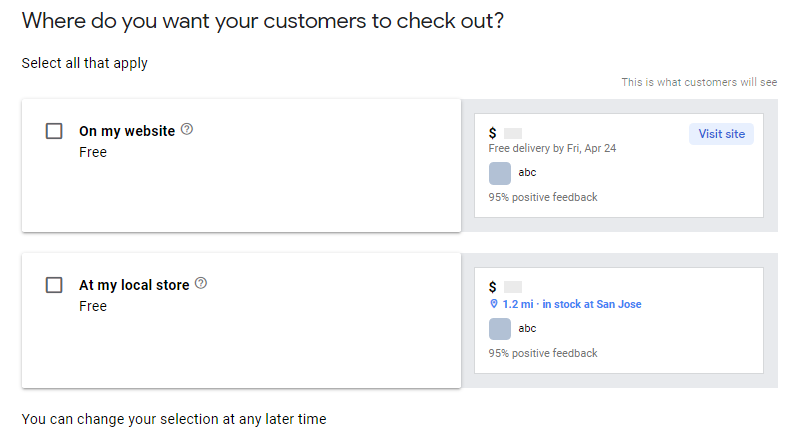This screenshot has height=437, width=796.
Task: Click 95% positive feedback in local store preview
Action: 543,353
